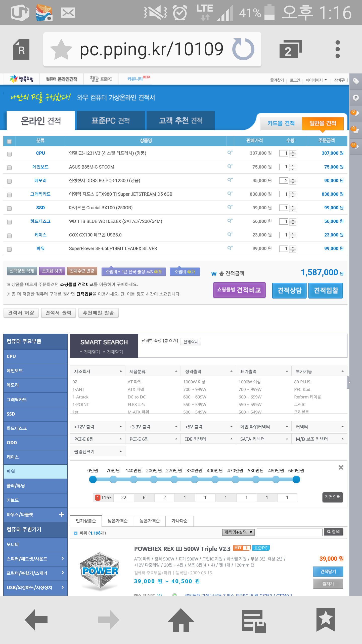The height and width of the screenshot is (644, 362).
Task: Tap the browser reload icon
Action: (x=243, y=49)
